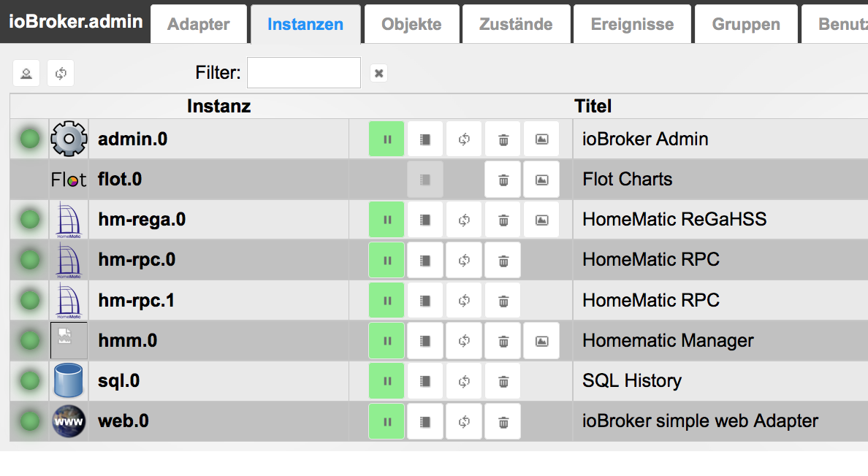
Task: Clear the filter with the X button
Action: point(378,73)
